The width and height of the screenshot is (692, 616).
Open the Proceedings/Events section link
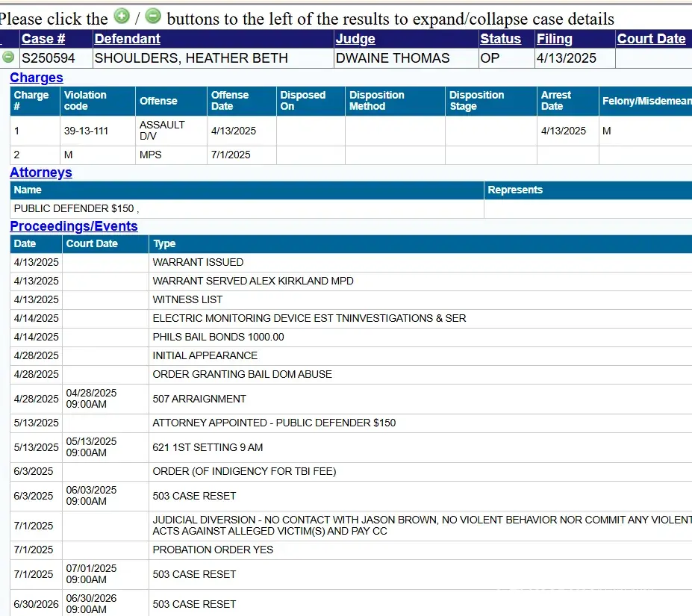tap(74, 226)
